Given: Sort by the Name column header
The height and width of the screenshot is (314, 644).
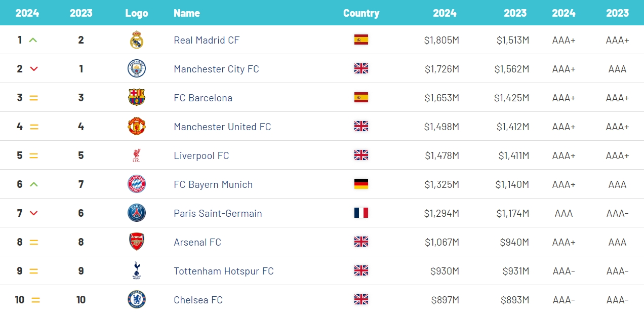Looking at the screenshot, I should coord(187,13).
